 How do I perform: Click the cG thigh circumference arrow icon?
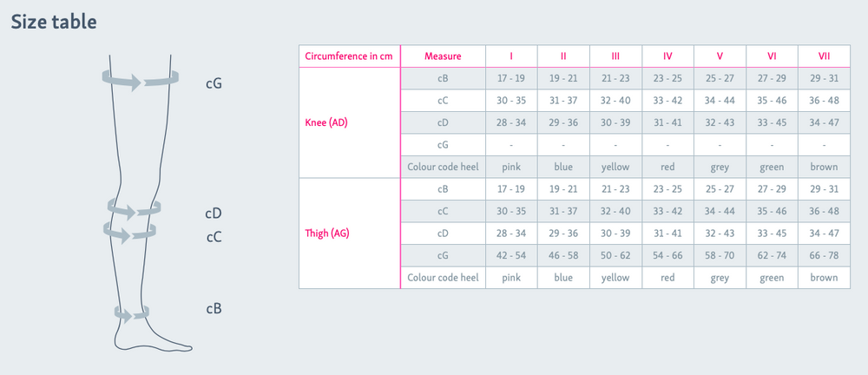pos(140,81)
